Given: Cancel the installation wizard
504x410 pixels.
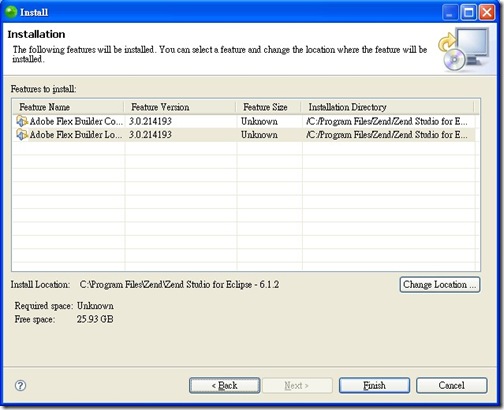Looking at the screenshot, I should (451, 385).
